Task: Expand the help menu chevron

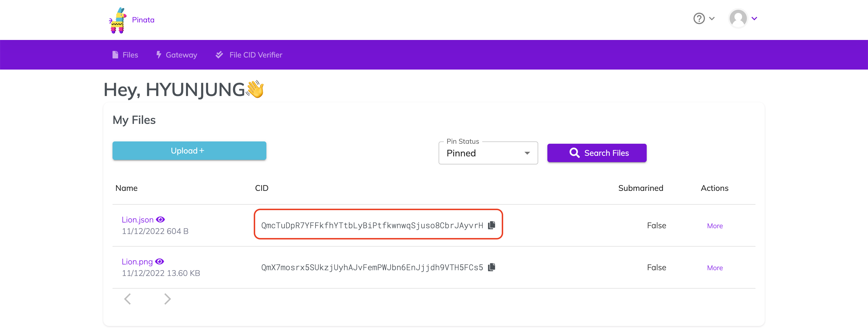Action: coord(712,19)
